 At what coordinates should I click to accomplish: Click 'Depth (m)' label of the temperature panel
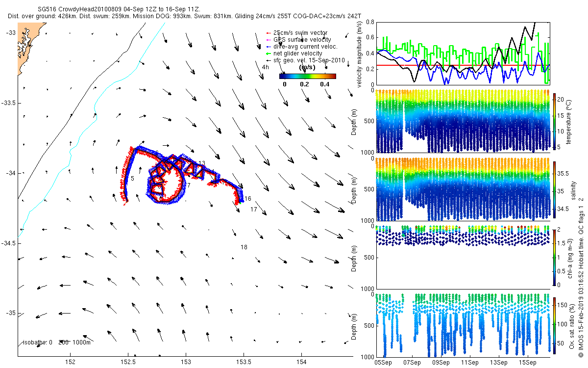(354, 121)
